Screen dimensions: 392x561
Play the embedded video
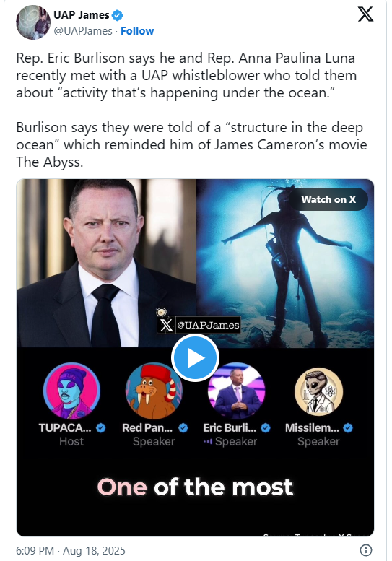(x=195, y=357)
